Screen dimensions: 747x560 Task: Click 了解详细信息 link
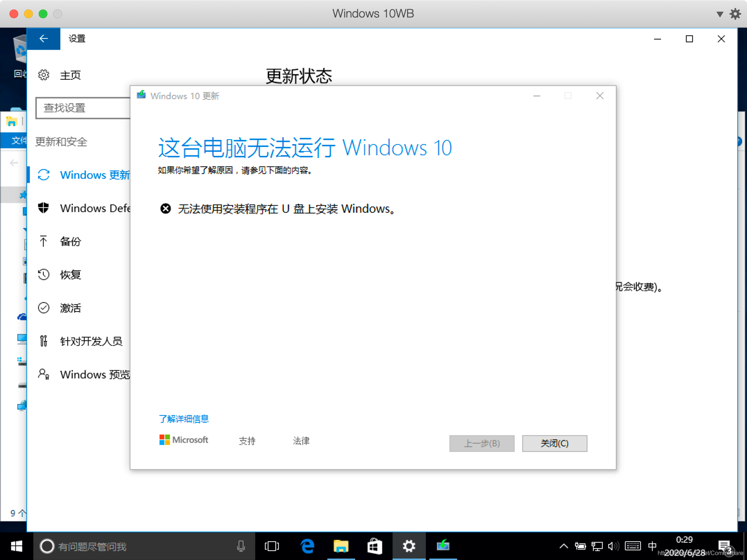(x=183, y=419)
